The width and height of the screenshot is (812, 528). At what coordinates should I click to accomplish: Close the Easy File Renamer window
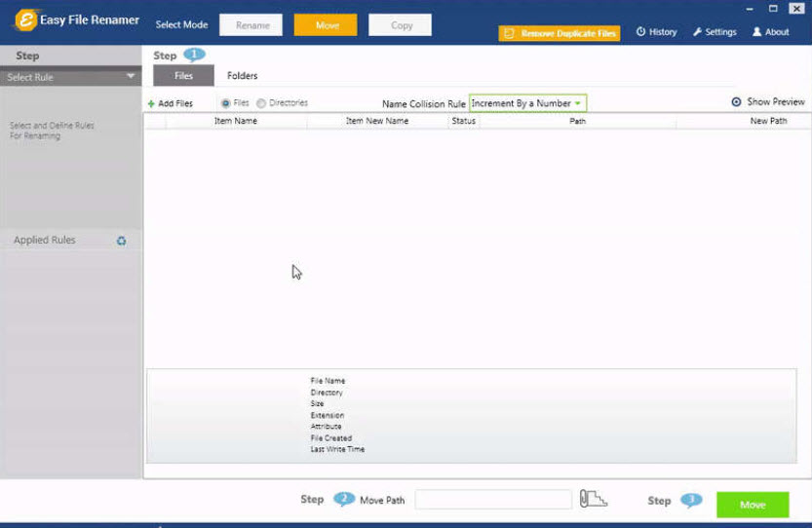[796, 9]
